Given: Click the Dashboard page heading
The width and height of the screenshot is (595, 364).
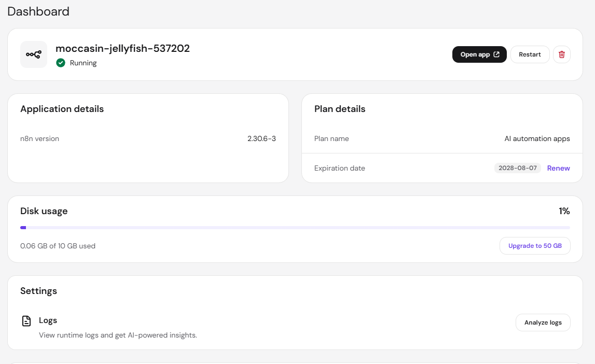Looking at the screenshot, I should [38, 11].
